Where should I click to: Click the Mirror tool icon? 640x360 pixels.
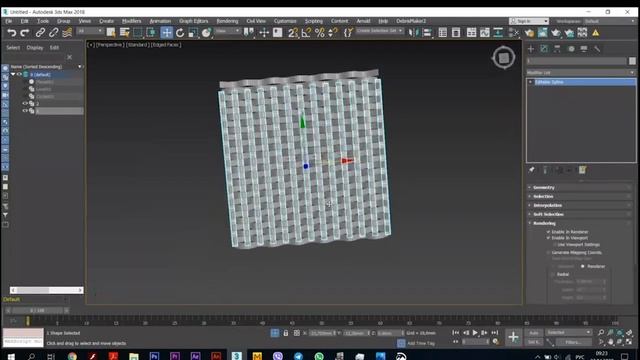413,33
